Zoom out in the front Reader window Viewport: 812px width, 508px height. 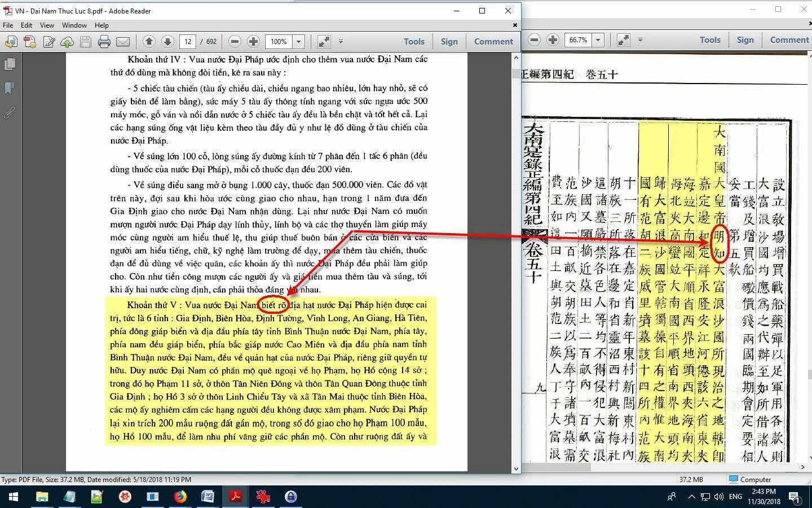(235, 41)
